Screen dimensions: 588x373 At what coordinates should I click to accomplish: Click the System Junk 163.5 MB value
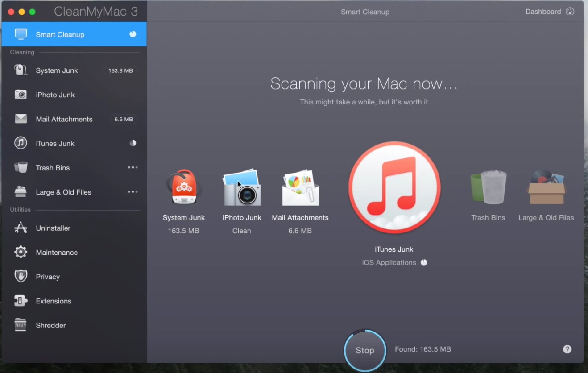[183, 231]
